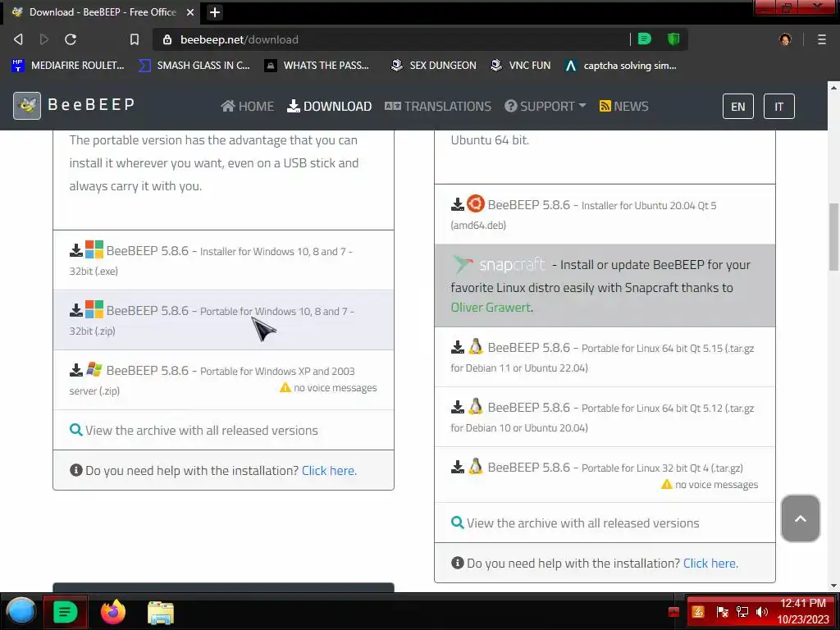Open a new tab with the plus button
840x630 pixels.
[x=215, y=11]
